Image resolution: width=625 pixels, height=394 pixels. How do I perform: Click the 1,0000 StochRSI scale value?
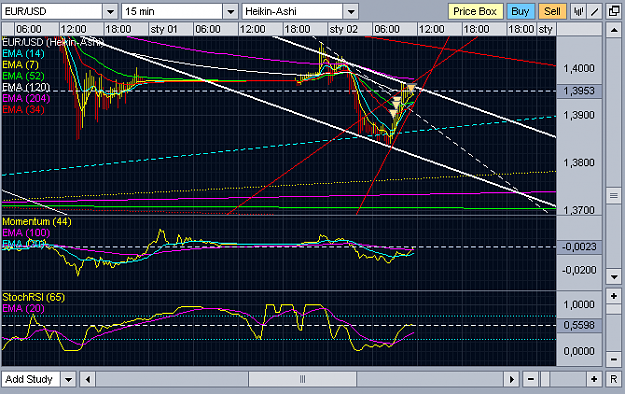click(x=579, y=305)
